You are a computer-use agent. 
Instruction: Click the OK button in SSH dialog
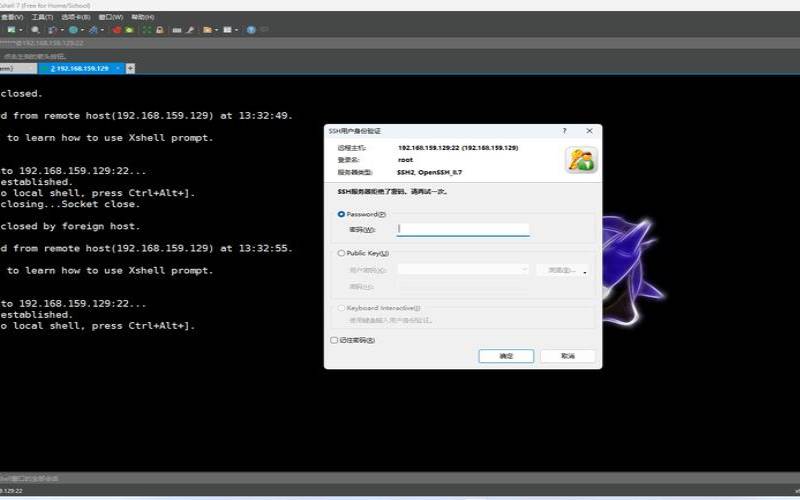(506, 356)
